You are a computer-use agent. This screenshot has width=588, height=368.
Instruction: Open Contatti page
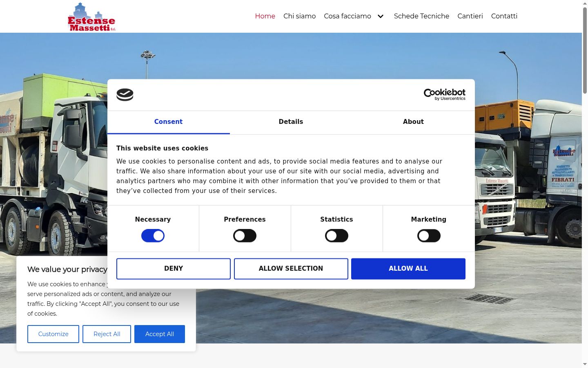(x=504, y=16)
